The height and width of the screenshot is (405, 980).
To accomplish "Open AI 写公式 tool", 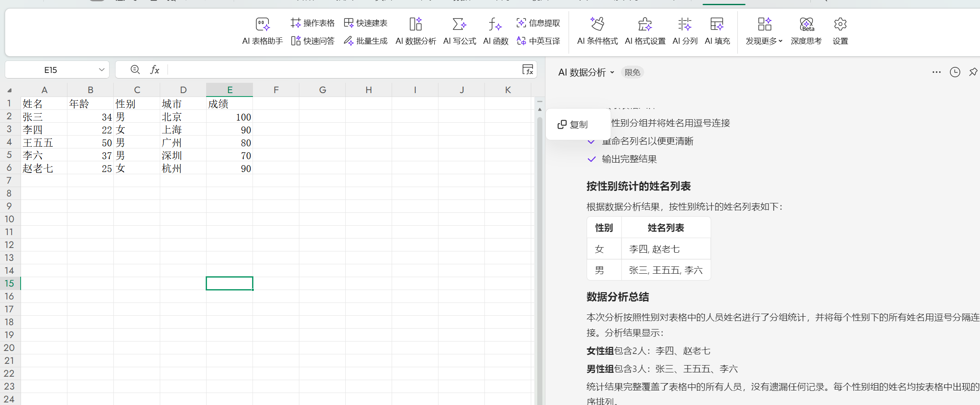I will coord(460,31).
